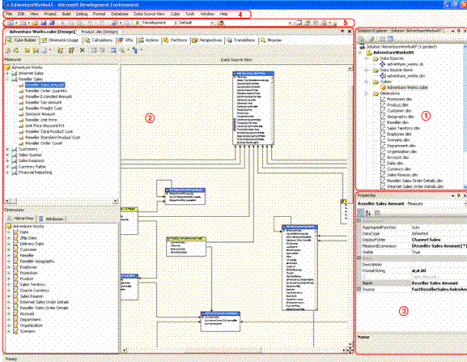Open the Default platform dropdown
The height and width of the screenshot is (362, 467).
(x=212, y=23)
